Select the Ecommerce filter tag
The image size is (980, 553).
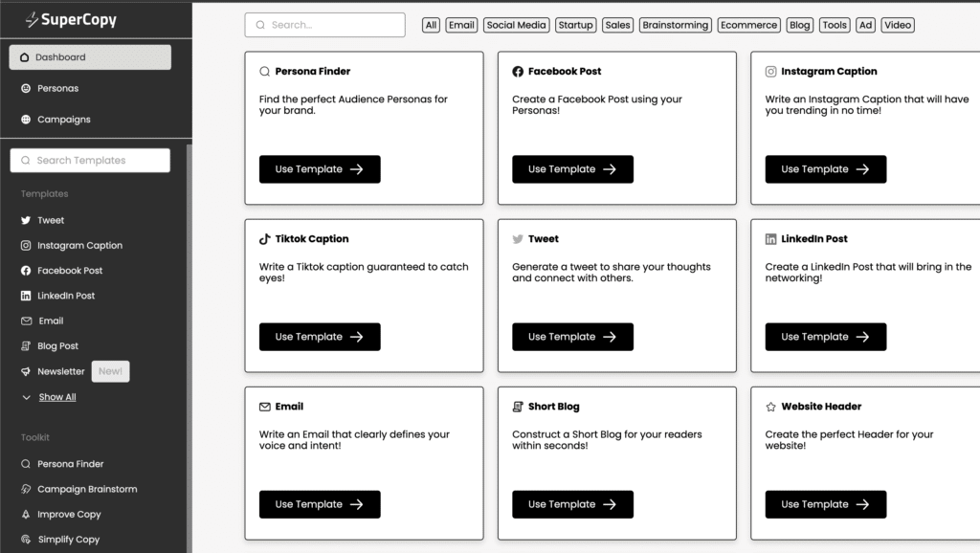coord(748,25)
